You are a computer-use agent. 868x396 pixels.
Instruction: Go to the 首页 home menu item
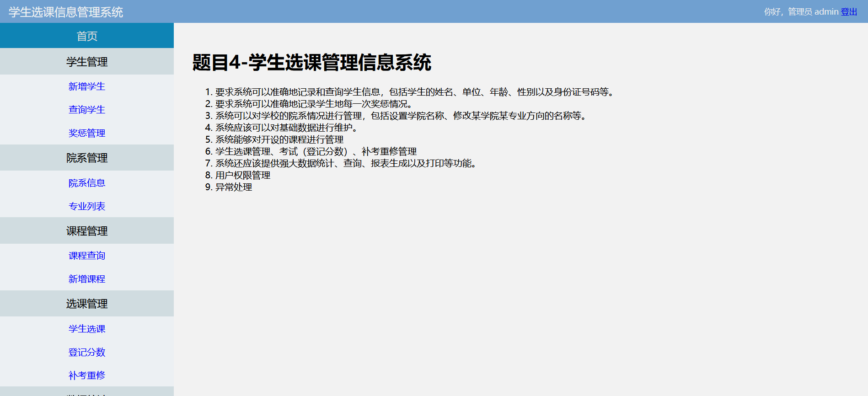[x=87, y=36]
